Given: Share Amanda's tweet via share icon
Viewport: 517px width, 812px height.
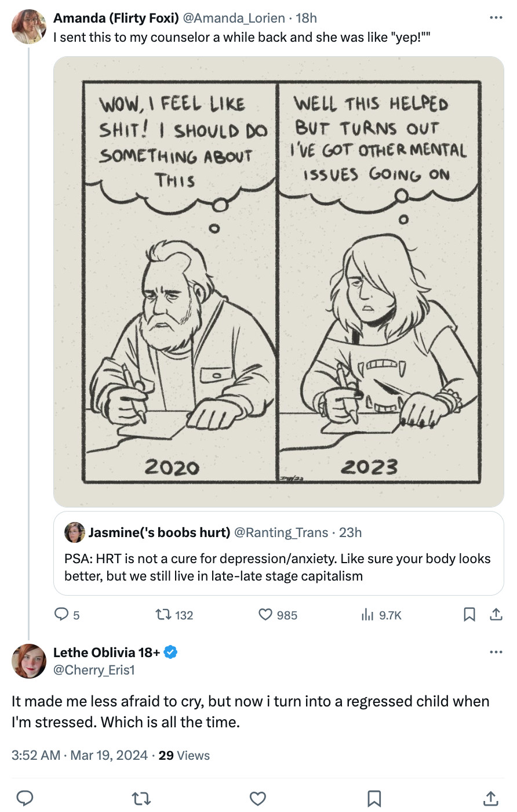Looking at the screenshot, I should 496,615.
